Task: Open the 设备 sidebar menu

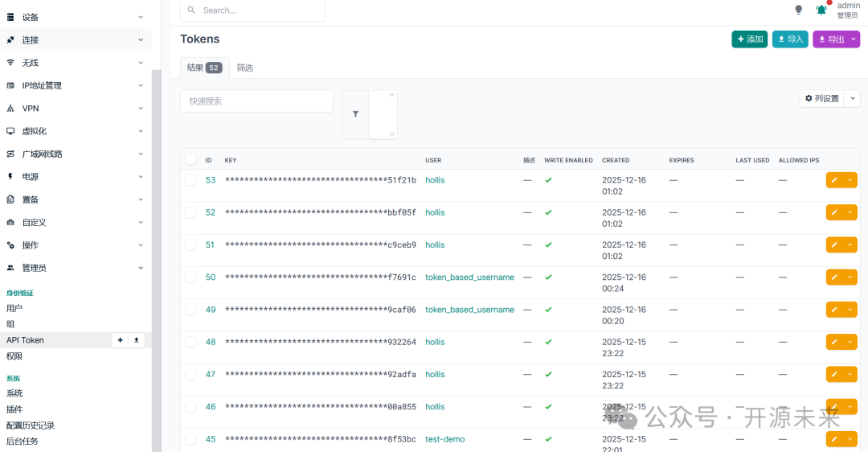Action: (76, 17)
